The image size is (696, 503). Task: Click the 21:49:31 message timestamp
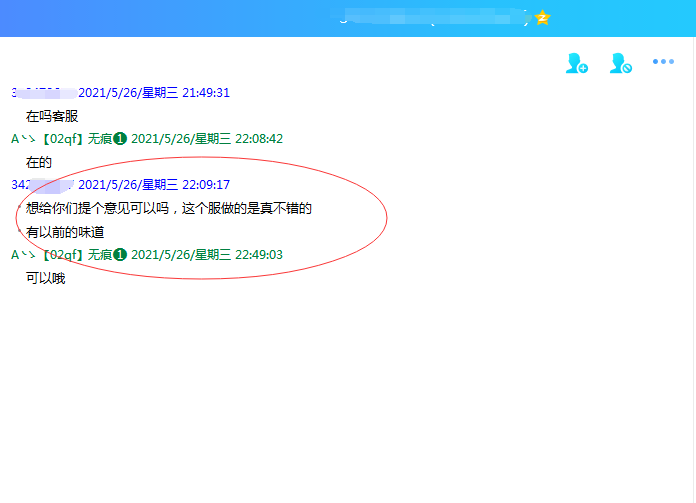pyautogui.click(x=154, y=93)
